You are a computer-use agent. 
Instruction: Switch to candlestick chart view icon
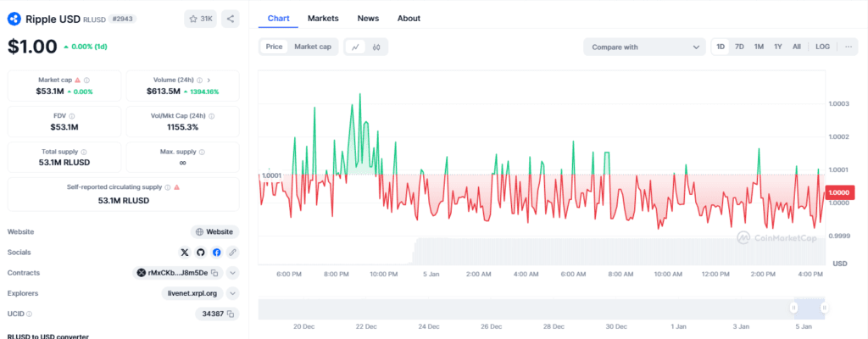[x=376, y=47]
